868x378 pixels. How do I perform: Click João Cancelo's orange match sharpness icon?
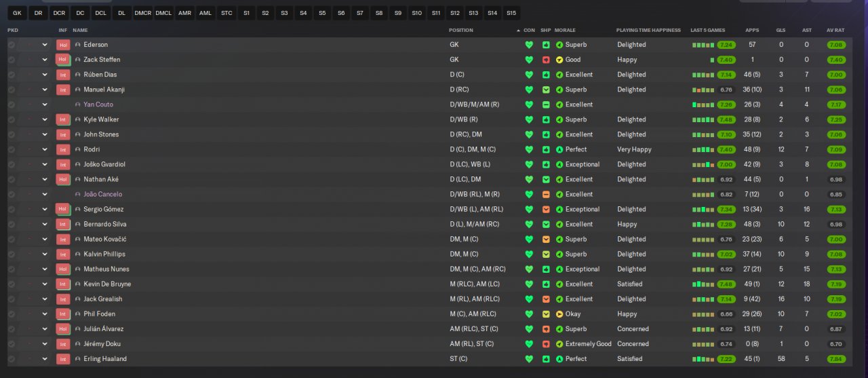pyautogui.click(x=546, y=194)
